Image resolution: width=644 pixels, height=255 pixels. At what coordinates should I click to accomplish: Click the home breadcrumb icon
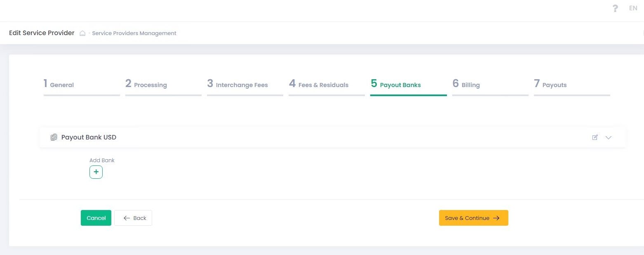[82, 33]
